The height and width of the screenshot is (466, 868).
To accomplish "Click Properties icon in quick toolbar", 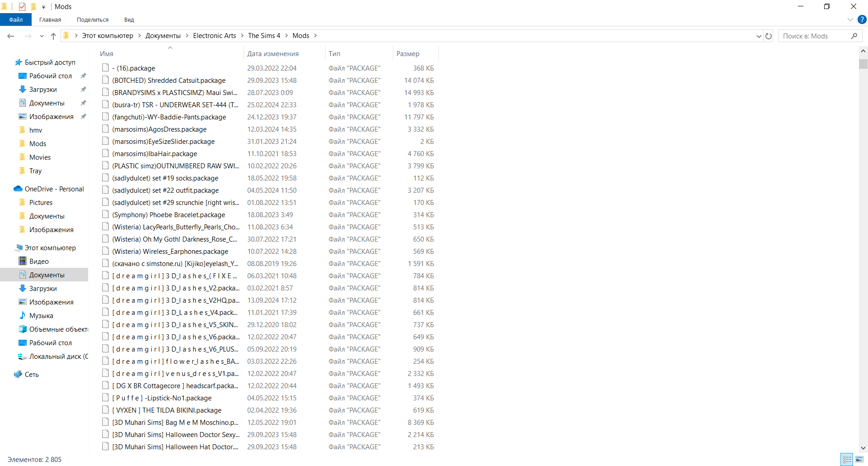I will point(22,6).
